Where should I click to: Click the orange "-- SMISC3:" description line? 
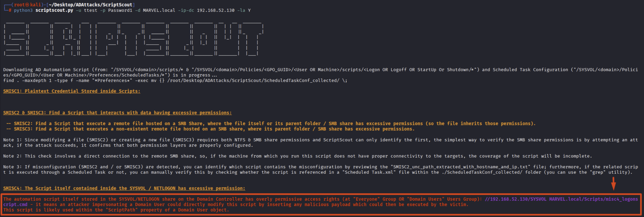point(210,129)
